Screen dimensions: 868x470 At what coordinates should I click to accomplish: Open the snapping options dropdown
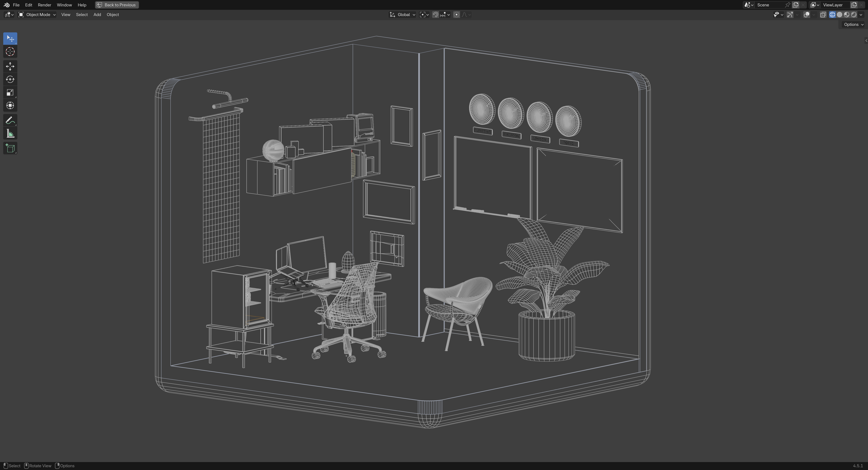click(x=445, y=15)
